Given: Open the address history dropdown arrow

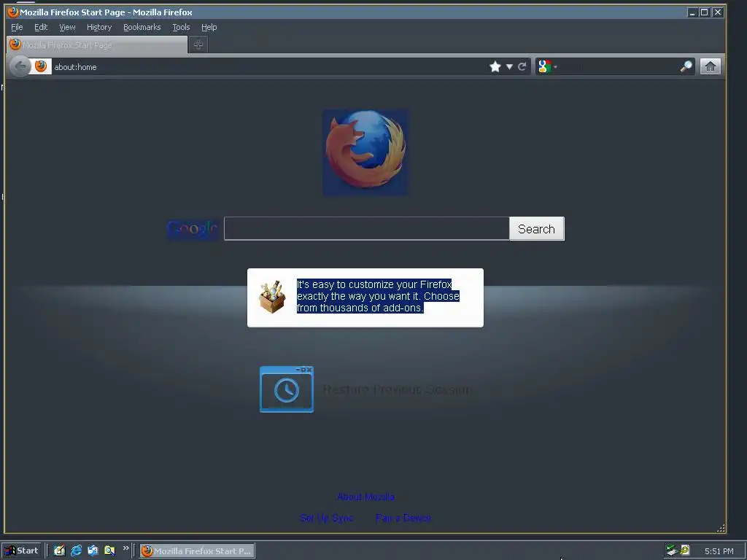Looking at the screenshot, I should click(x=509, y=66).
